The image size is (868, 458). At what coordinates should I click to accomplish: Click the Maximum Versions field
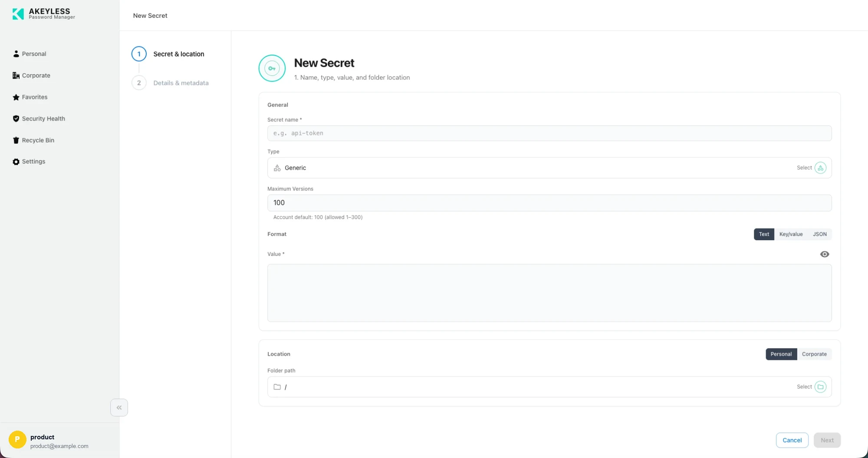tap(549, 203)
